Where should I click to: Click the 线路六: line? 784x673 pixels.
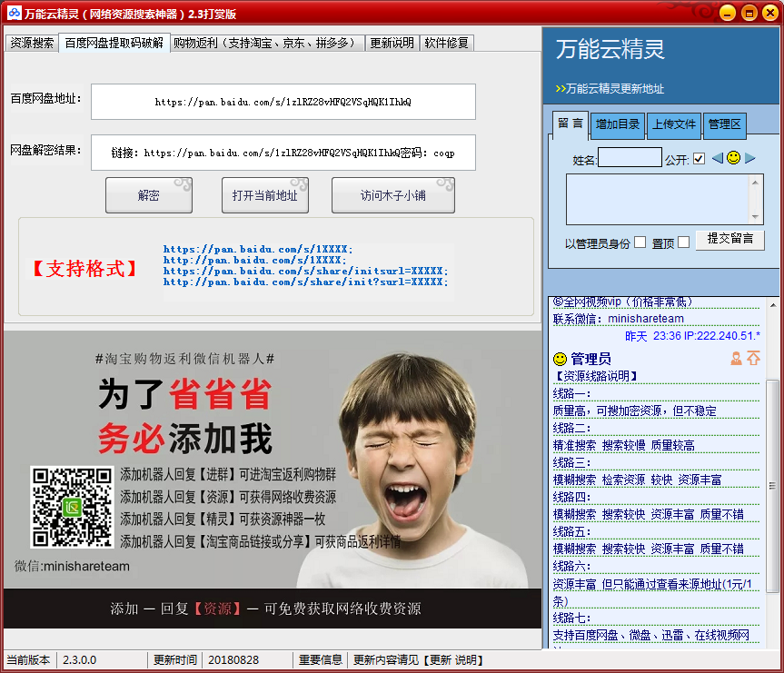click(572, 567)
